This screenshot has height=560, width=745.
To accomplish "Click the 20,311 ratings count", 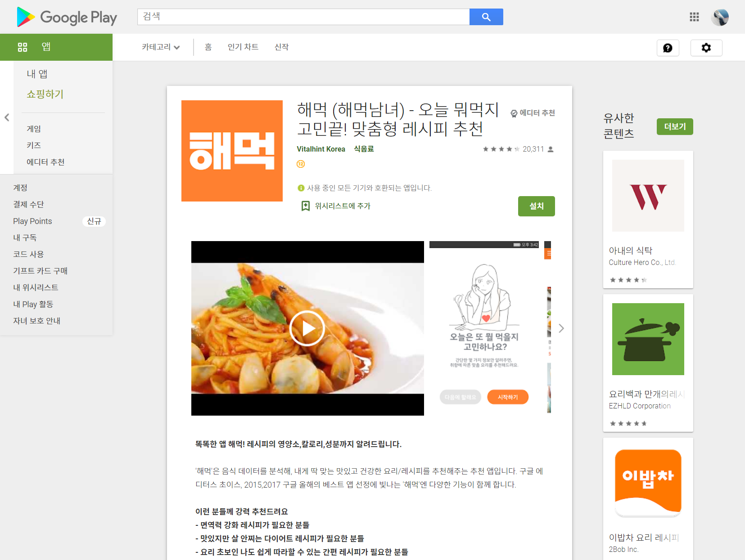I will point(533,149).
